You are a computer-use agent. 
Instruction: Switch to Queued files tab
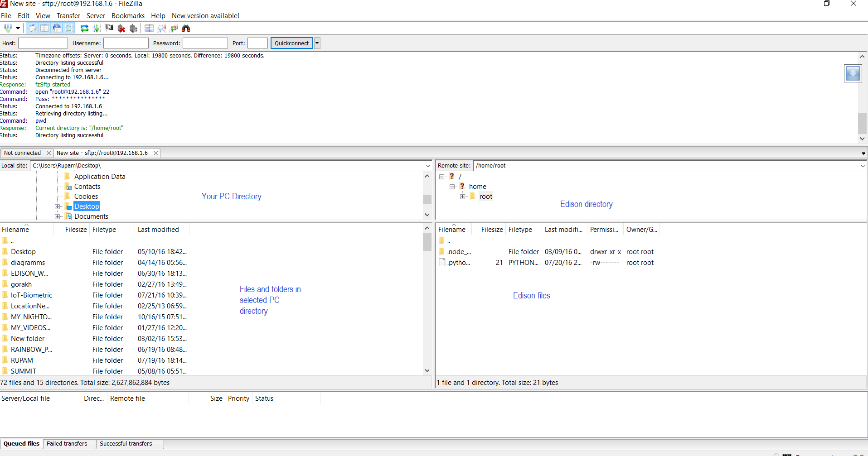21,444
